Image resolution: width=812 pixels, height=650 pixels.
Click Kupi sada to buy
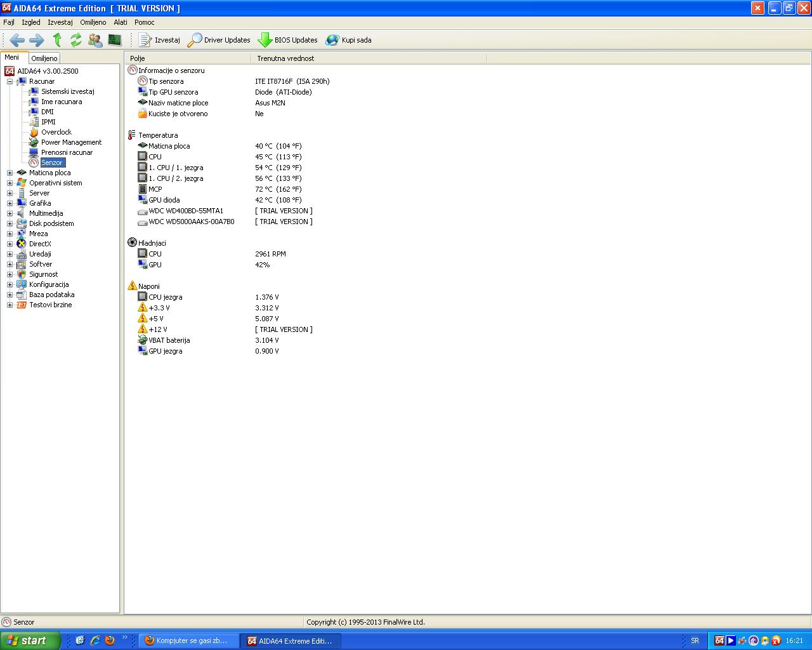[x=348, y=40]
